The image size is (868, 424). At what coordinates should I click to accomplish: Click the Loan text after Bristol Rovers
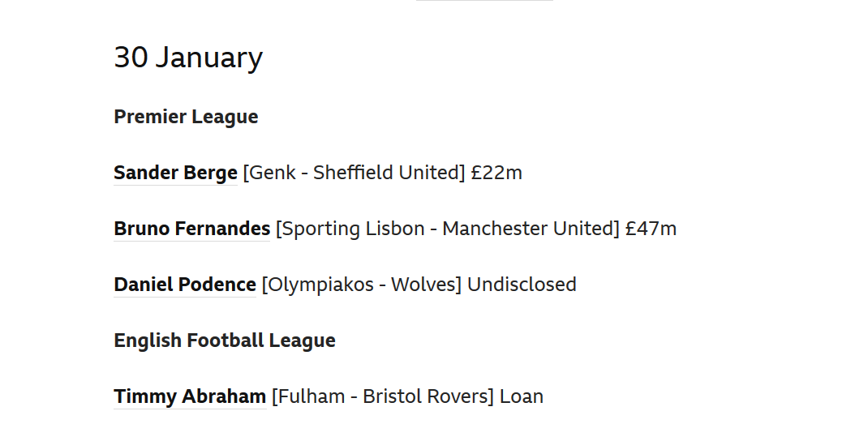point(522,396)
